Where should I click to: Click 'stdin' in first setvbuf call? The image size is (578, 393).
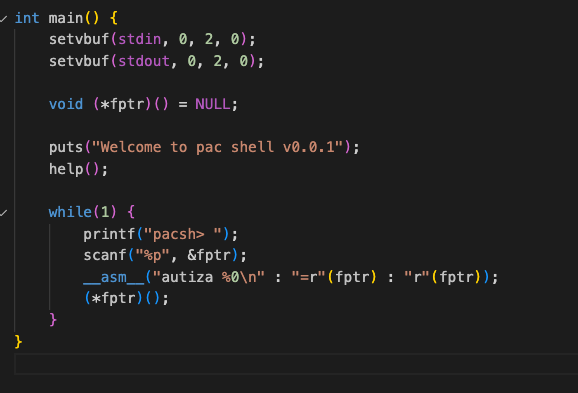(140, 39)
